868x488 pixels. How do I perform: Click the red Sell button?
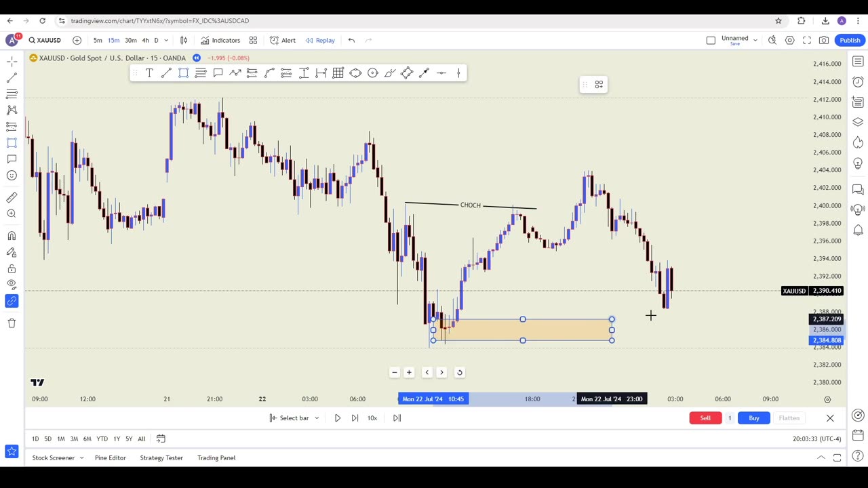point(705,418)
